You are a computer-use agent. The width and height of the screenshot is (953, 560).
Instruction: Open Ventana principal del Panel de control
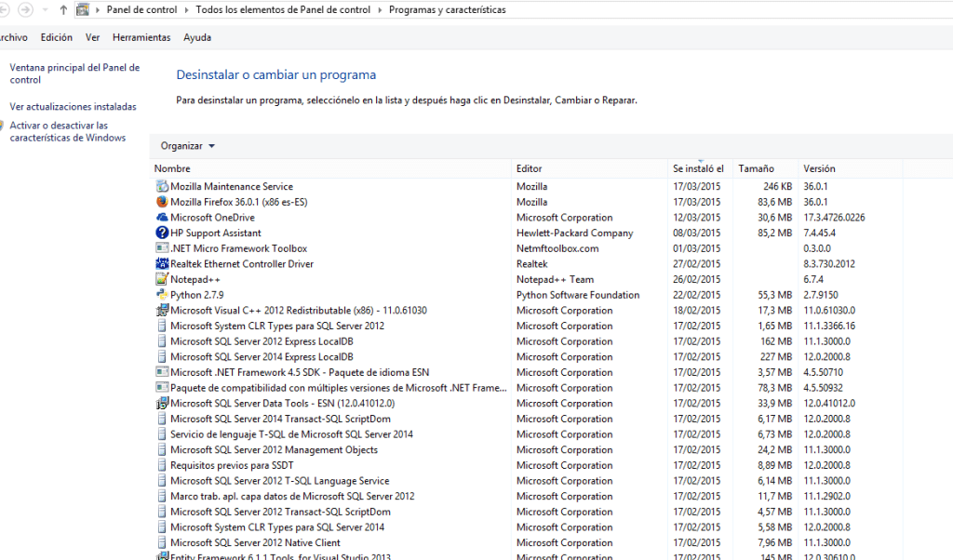[74, 73]
